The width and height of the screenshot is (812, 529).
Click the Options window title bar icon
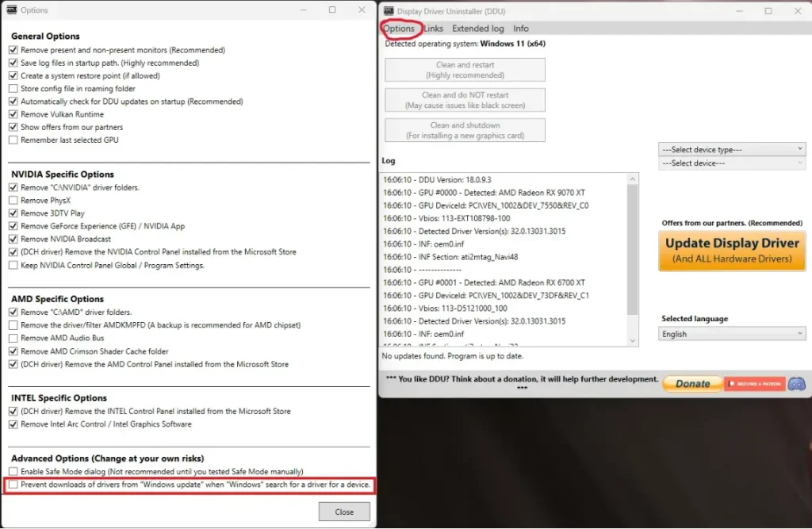pyautogui.click(x=12, y=10)
